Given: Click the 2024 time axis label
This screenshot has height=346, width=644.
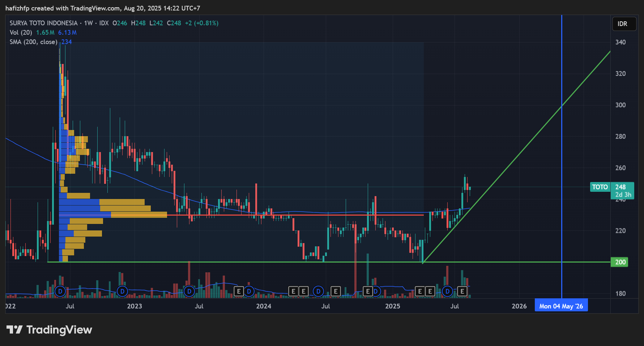Looking at the screenshot, I should pyautogui.click(x=264, y=306).
